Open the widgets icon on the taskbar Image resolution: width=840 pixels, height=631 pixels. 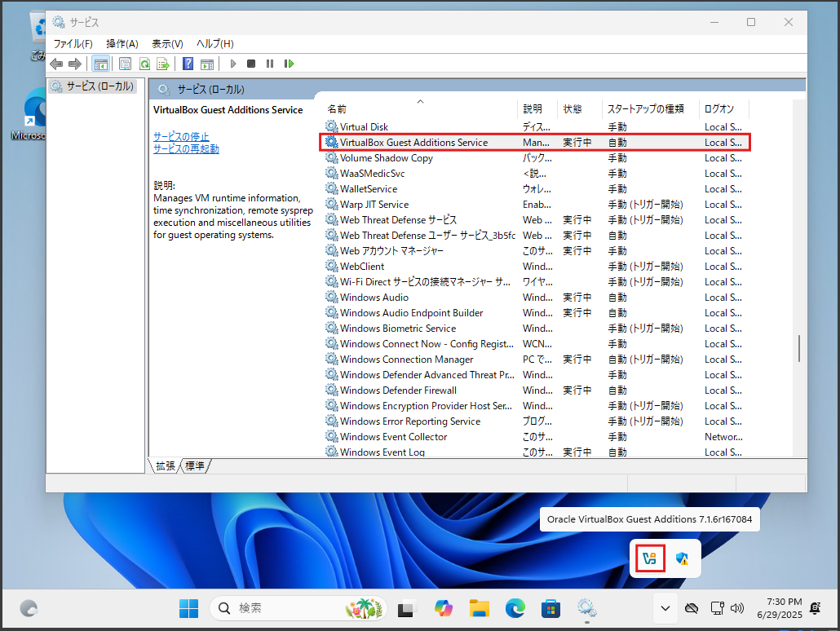(x=29, y=608)
